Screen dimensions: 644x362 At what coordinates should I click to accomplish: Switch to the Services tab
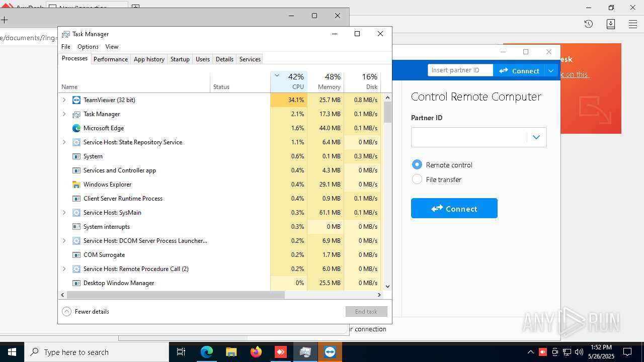pyautogui.click(x=250, y=59)
